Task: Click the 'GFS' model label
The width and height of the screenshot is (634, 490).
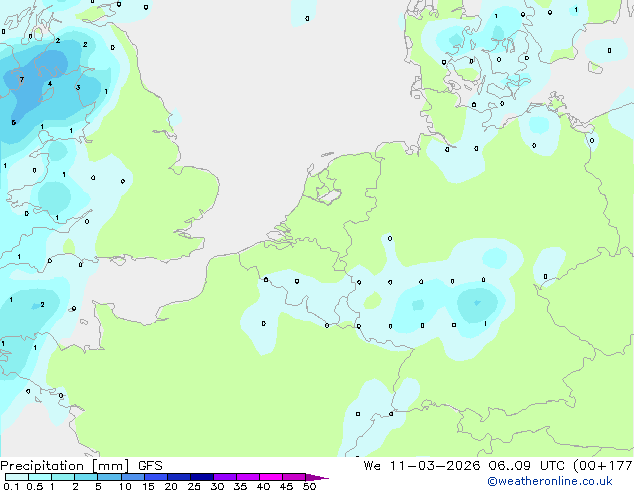Action: [x=150, y=466]
